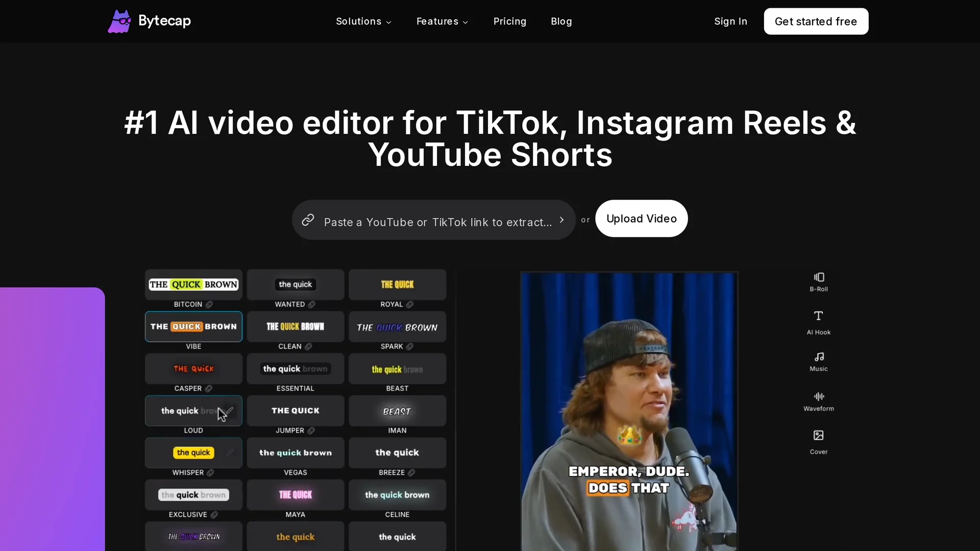Viewport: 980px width, 551px height.
Task: Select the WANTED caption style preview
Action: pos(295,285)
